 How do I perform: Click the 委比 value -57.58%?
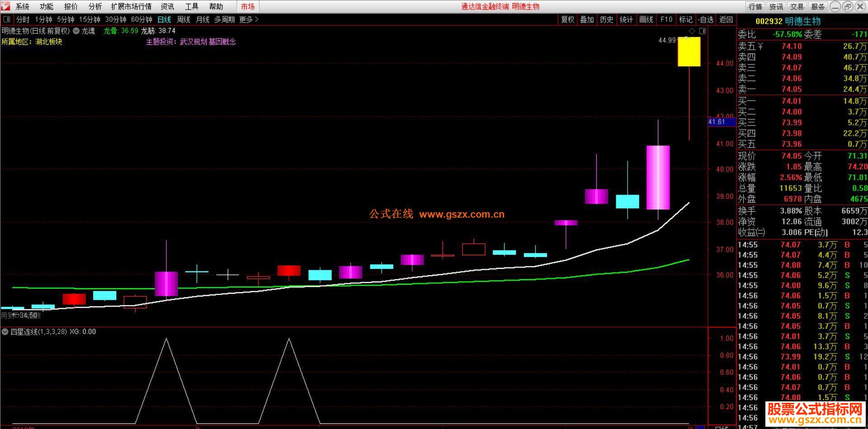point(787,34)
